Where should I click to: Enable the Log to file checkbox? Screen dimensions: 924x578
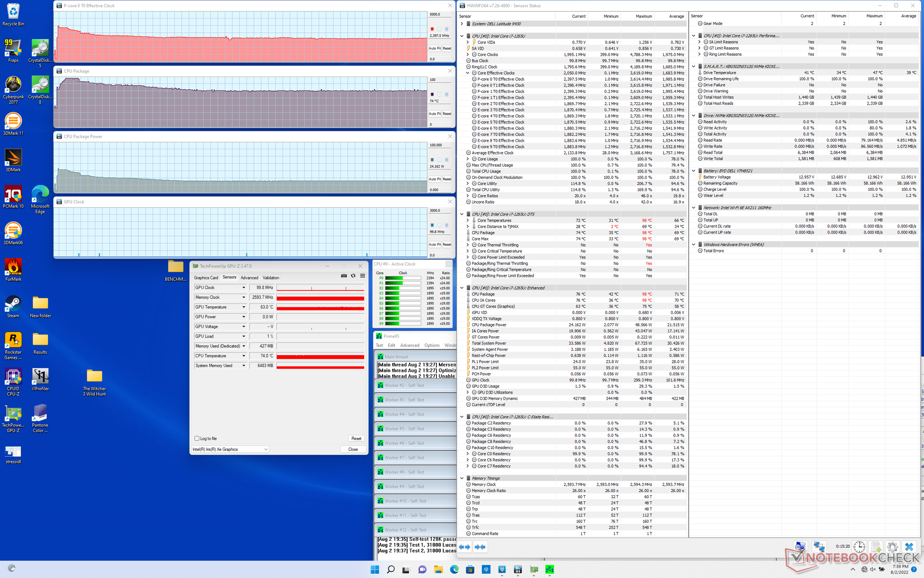tap(197, 438)
